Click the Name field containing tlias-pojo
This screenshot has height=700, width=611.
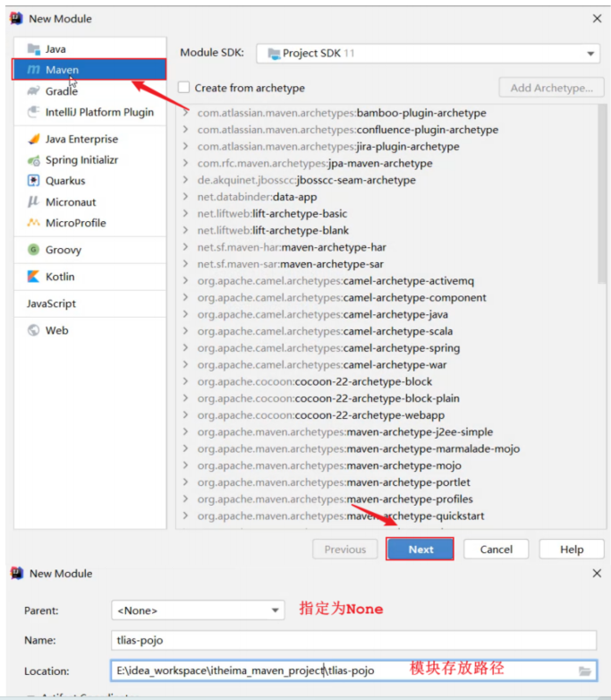[353, 640]
